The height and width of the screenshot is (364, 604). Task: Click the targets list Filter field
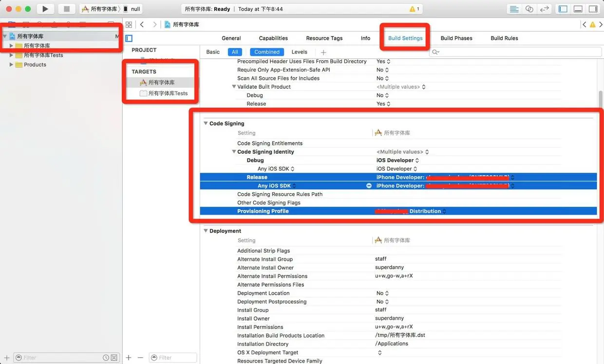coord(173,358)
